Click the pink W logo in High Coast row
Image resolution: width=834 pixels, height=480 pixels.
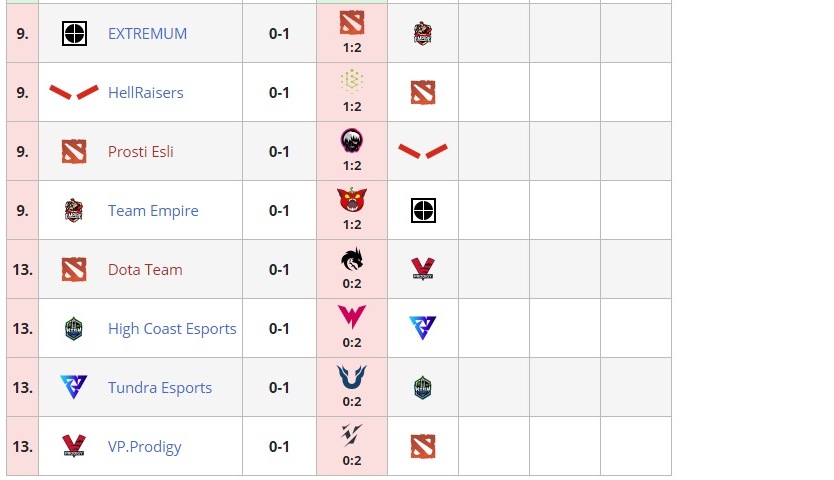(352, 319)
